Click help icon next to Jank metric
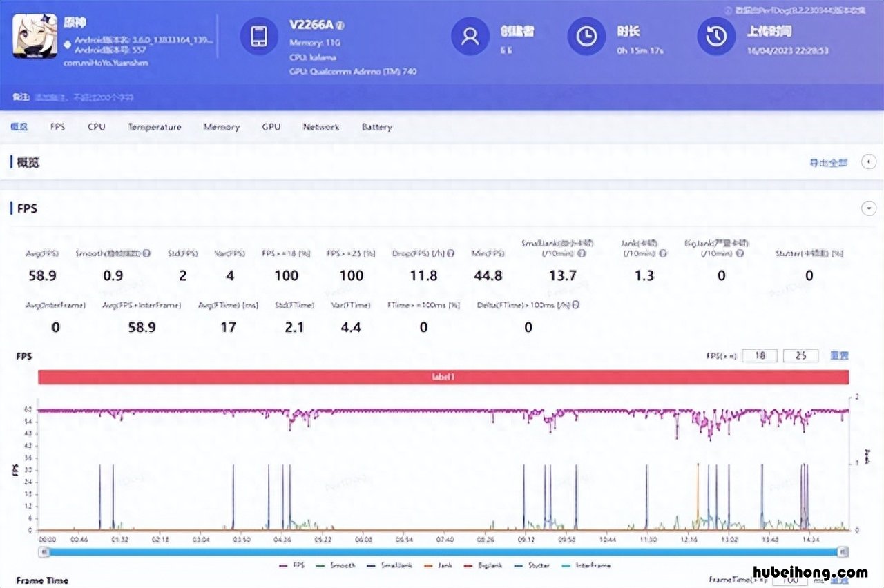This screenshot has width=884, height=588. coord(664,253)
